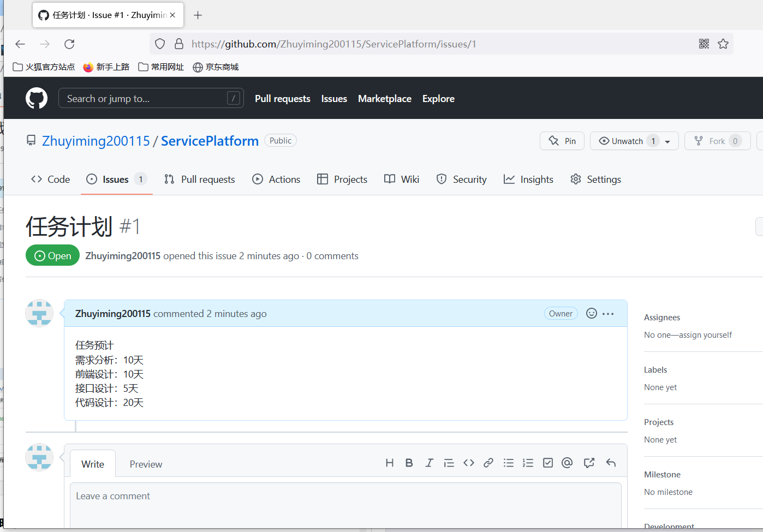Open Explore from the top navigation
The height and width of the screenshot is (532, 763).
438,98
